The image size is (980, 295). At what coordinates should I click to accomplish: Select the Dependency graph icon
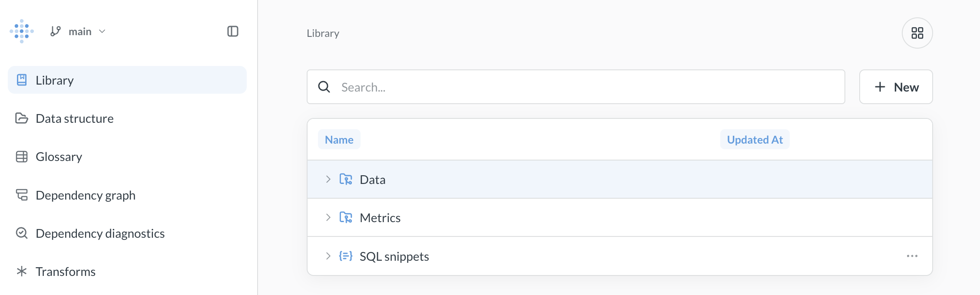(x=21, y=195)
